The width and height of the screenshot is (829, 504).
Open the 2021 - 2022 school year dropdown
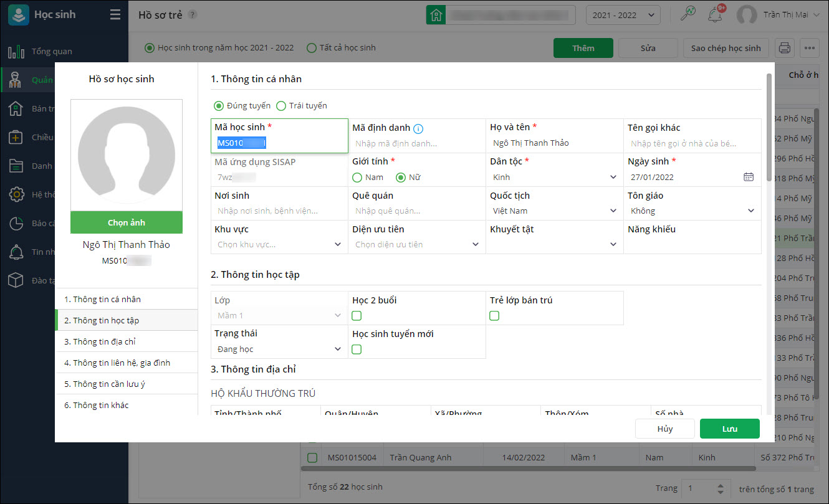click(623, 15)
